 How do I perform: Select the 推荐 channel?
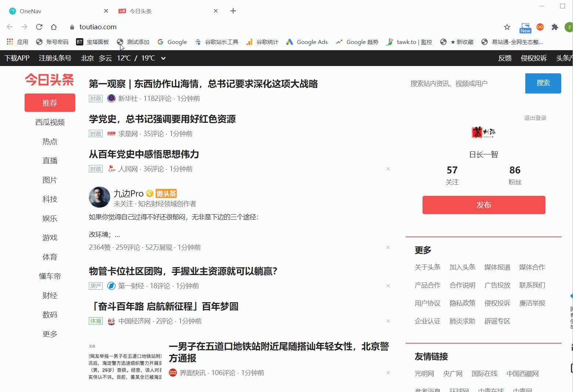pyautogui.click(x=50, y=103)
